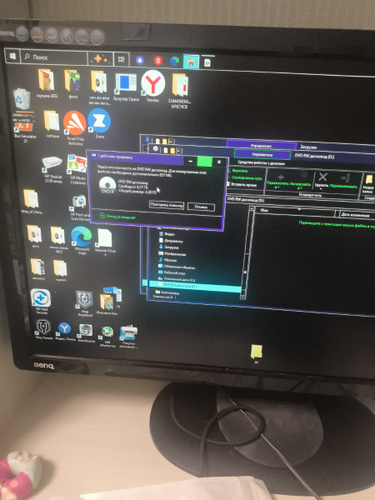Open the Avast Free Antivirus shortcut
Viewport: 375px width, 500px height.
click(75, 124)
